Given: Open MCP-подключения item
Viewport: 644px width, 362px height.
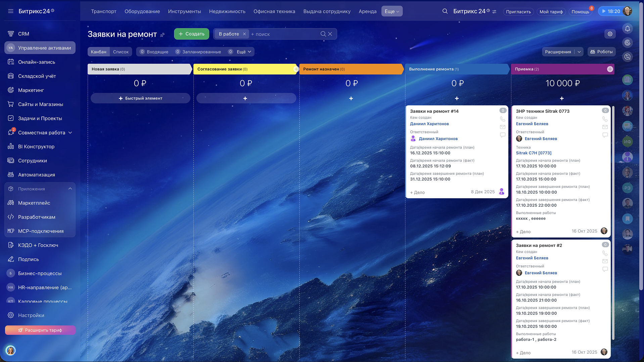Looking at the screenshot, I should [40, 231].
